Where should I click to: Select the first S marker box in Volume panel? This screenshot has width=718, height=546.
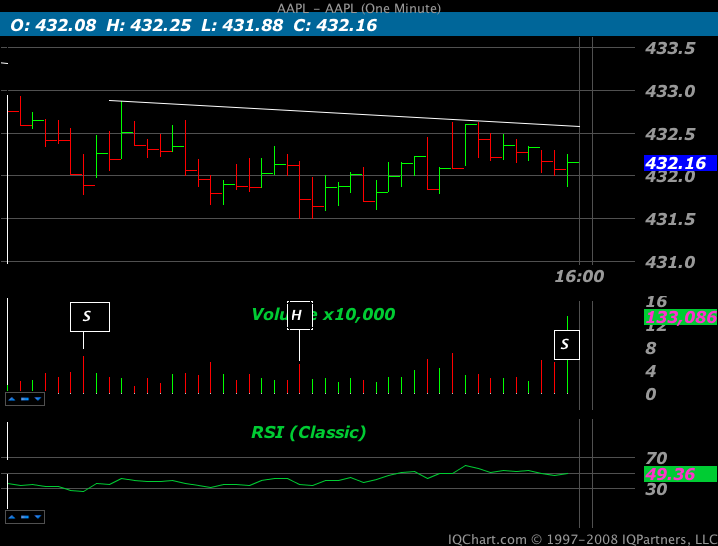click(90, 317)
